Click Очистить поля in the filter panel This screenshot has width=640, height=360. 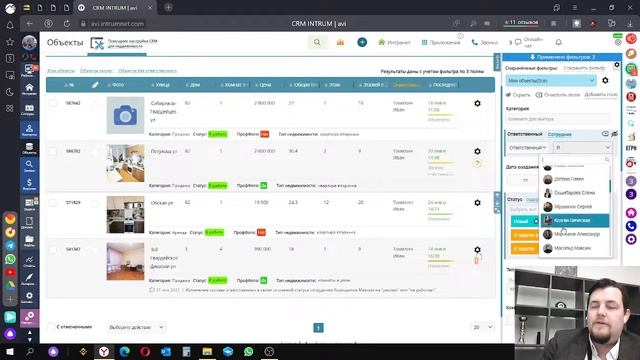pyautogui.click(x=557, y=95)
